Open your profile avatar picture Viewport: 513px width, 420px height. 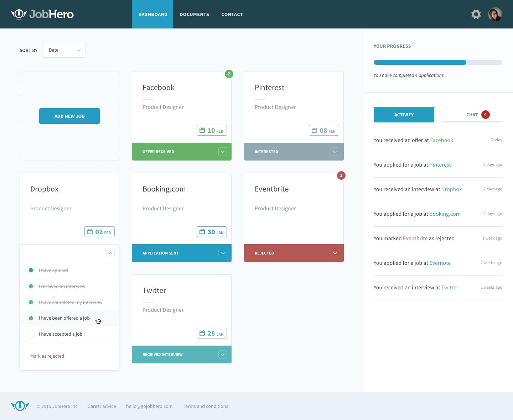coord(495,14)
